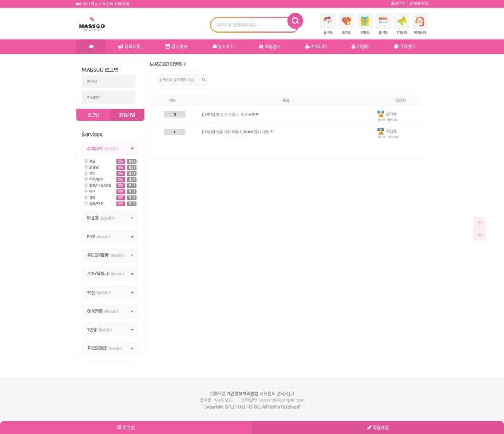Image resolution: width=504 pixels, height=434 pixels.
Task: Click the magnifier search button in the header
Action: pyautogui.click(x=295, y=21)
